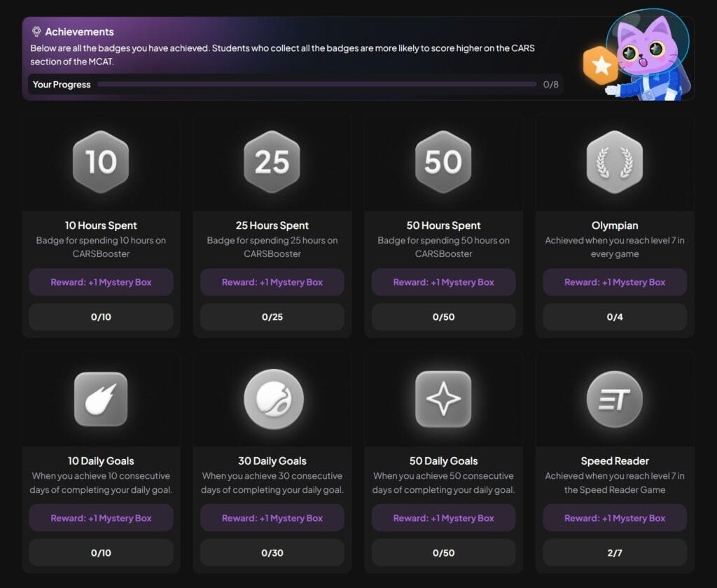The height and width of the screenshot is (588, 717).
Task: Select the Olympian laurel wreath badge
Action: 614,162
